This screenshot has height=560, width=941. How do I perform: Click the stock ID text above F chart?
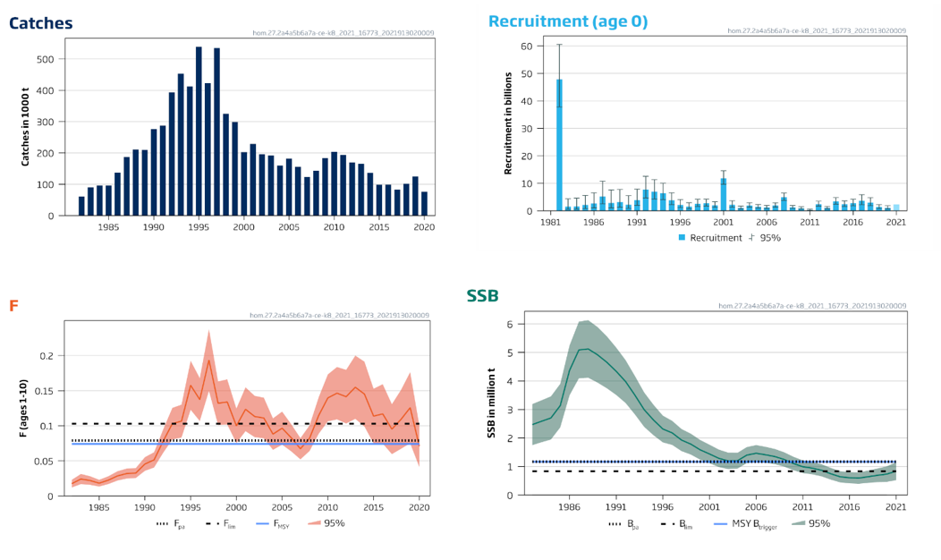click(x=340, y=315)
